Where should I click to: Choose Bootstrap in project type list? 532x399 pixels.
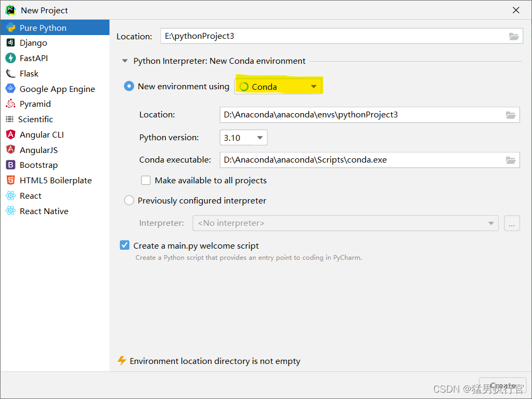click(55, 165)
